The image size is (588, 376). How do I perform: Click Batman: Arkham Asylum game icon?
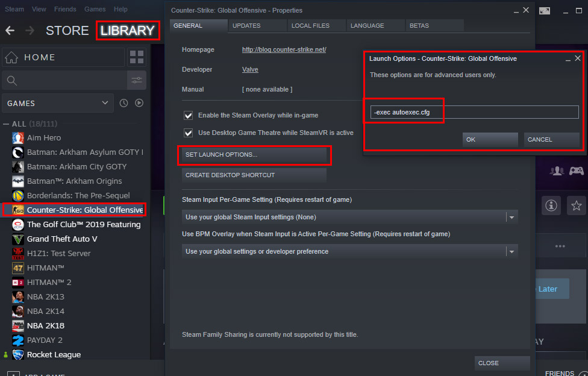tap(18, 152)
